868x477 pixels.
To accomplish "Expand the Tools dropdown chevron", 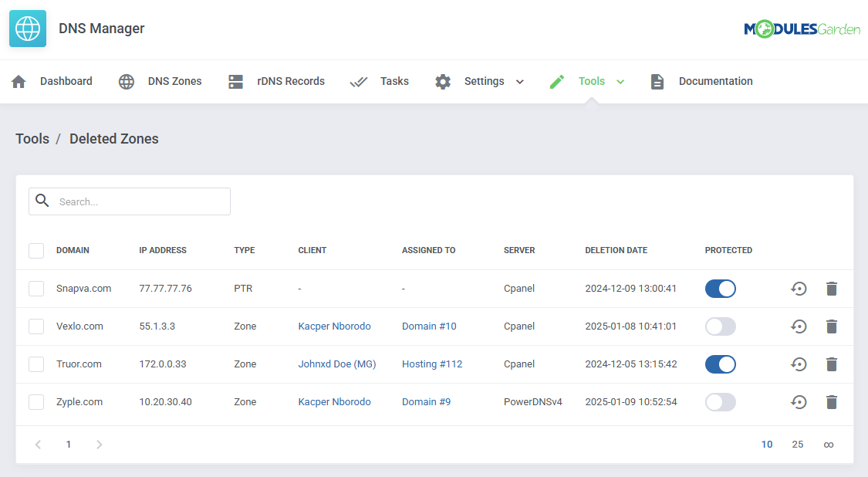I will pyautogui.click(x=620, y=82).
